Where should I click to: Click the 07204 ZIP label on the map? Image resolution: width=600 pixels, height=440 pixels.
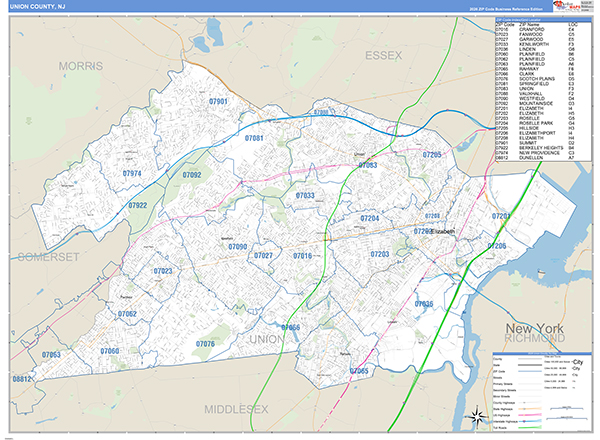point(370,218)
